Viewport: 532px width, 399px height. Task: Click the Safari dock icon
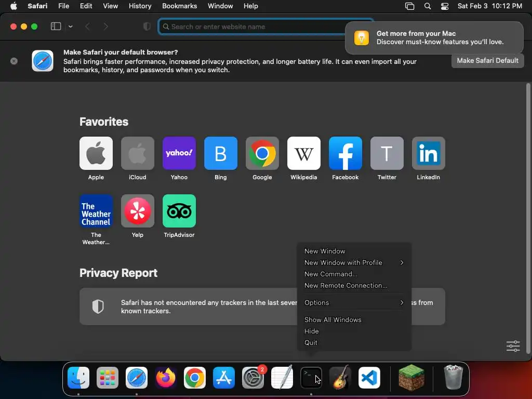137,378
